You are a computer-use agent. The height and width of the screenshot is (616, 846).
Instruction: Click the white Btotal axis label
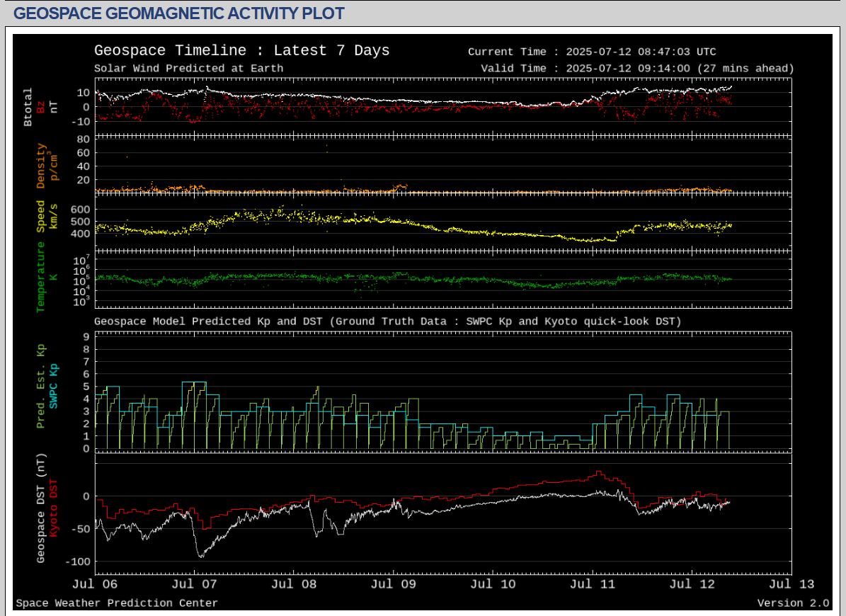pos(28,107)
